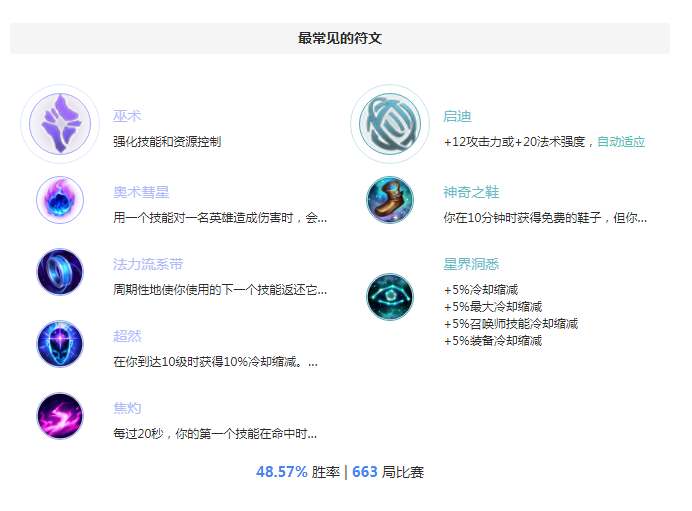The width and height of the screenshot is (692, 511).
Task: Open the 巫术 title link
Action: (127, 116)
